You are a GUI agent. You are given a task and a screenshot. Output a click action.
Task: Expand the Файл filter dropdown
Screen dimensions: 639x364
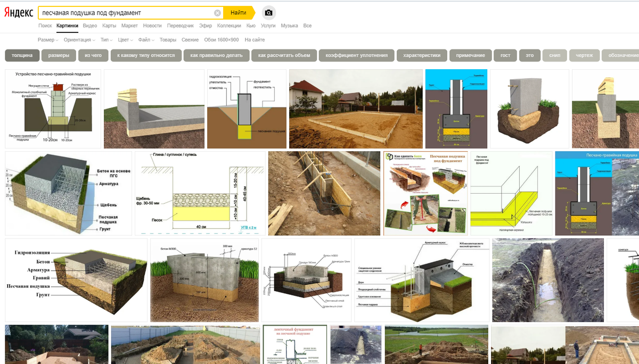pos(146,40)
